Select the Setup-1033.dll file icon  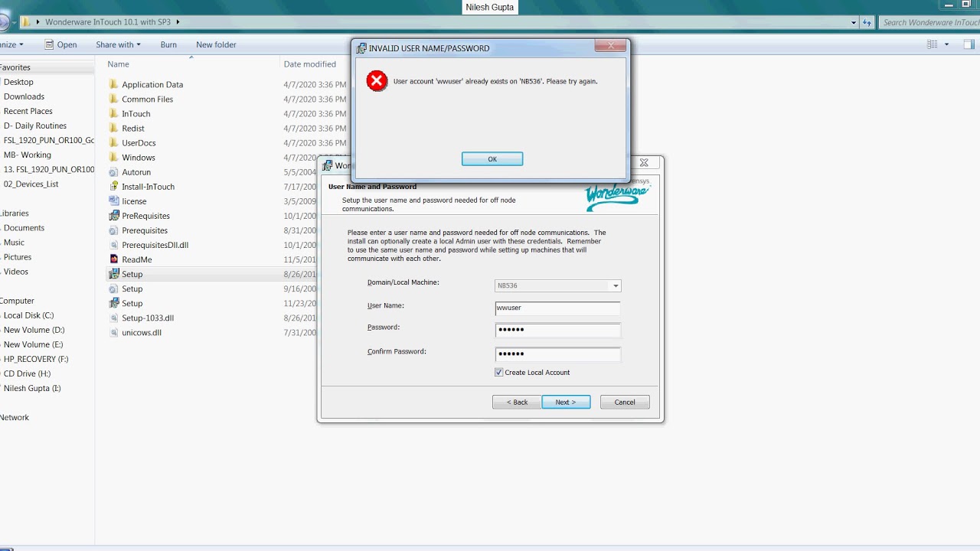click(x=113, y=318)
